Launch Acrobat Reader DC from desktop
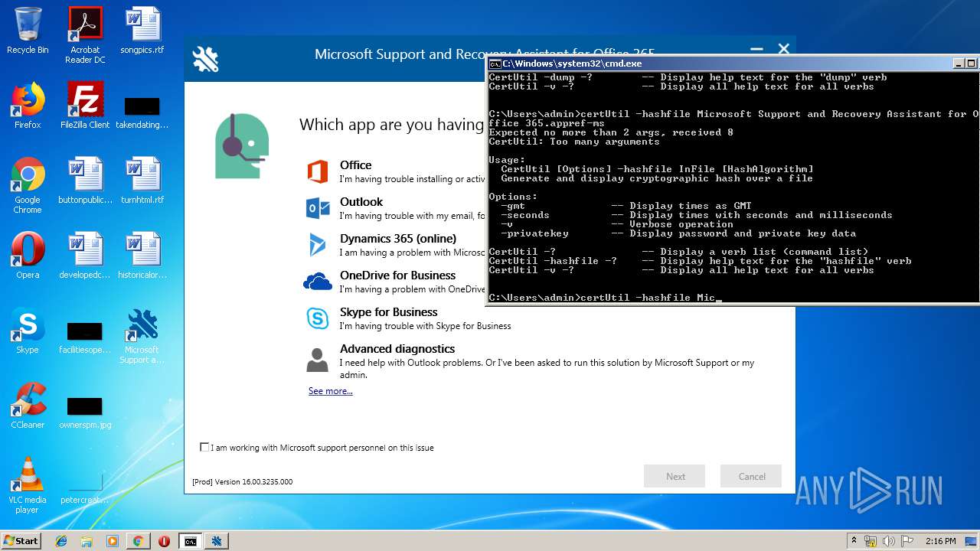This screenshot has height=551, width=980. click(x=85, y=34)
